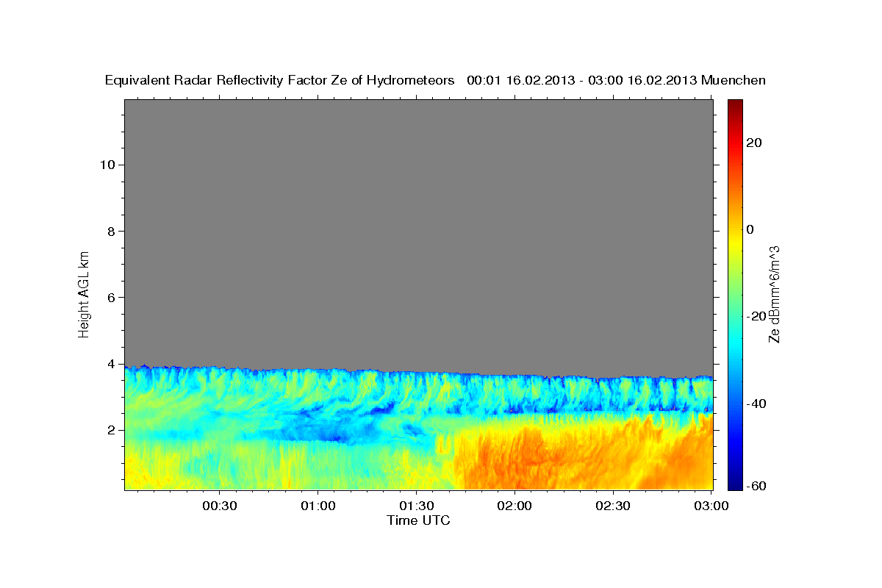Click the colorbar tick value '0'
The image size is (882, 588).
pos(750,229)
